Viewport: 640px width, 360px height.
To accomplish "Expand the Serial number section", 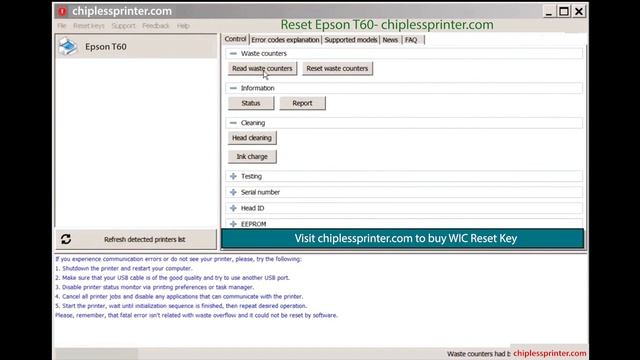I will [x=233, y=192].
